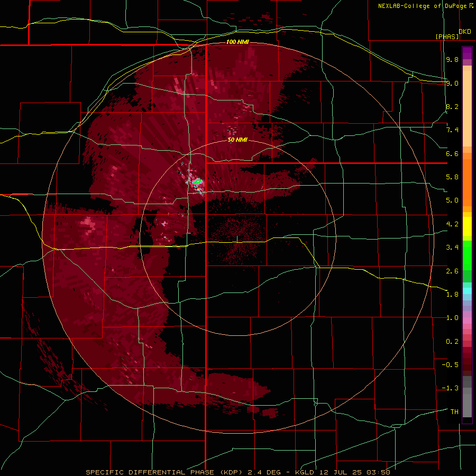The image size is (476, 476).
Task: Select the 0.2 value on the color scale
Action: coord(452,342)
